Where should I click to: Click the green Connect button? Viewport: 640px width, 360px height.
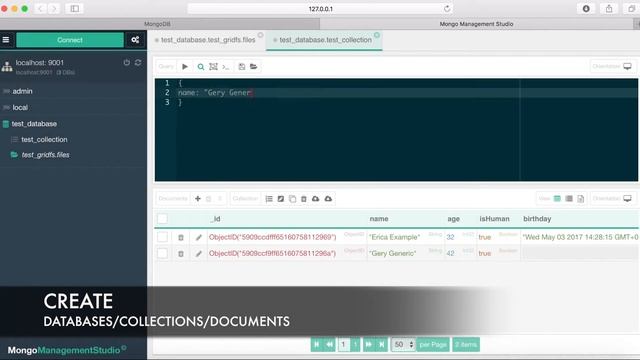coord(70,40)
